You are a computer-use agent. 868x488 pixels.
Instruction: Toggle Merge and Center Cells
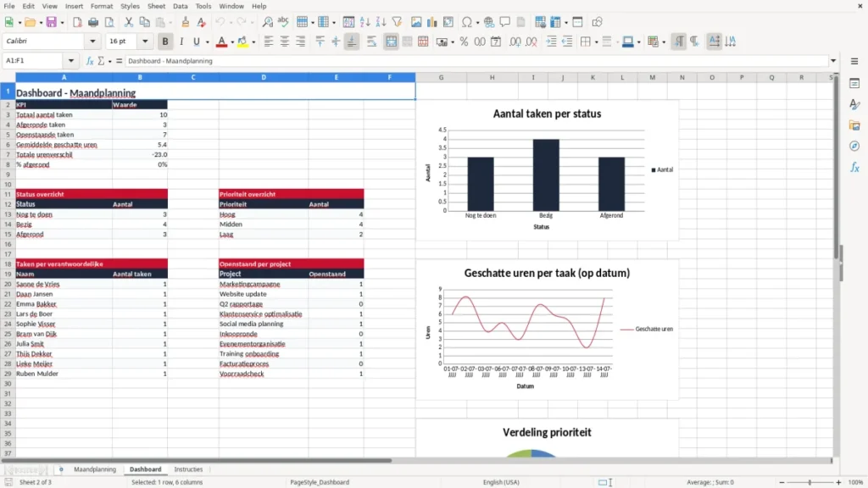pyautogui.click(x=392, y=42)
